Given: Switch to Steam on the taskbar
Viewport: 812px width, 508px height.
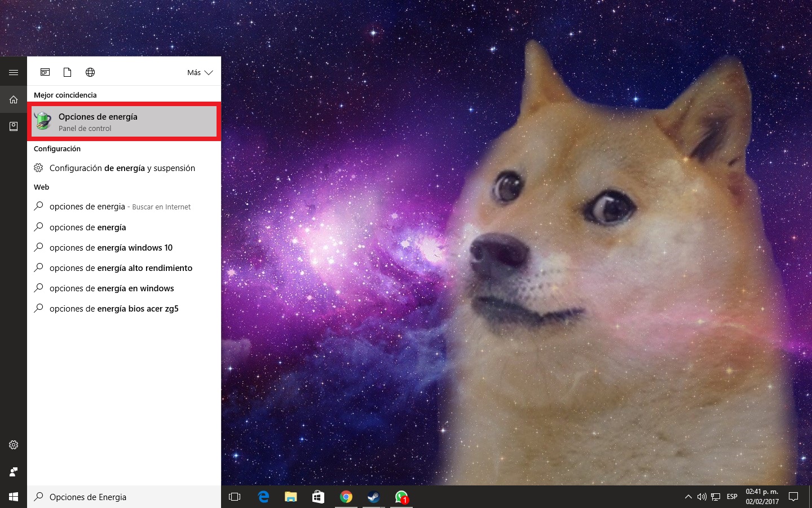Looking at the screenshot, I should tap(373, 497).
